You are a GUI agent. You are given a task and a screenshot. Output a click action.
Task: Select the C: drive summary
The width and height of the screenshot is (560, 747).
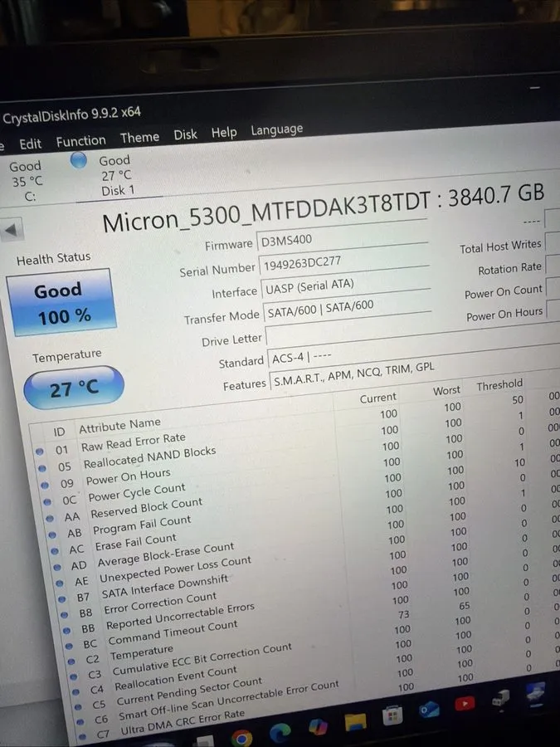(x=27, y=181)
